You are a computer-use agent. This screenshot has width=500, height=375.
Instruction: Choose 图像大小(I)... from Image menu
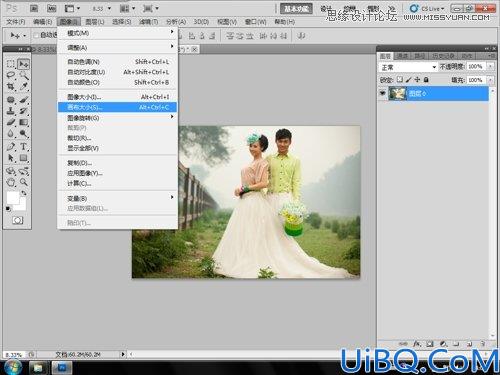click(117, 97)
